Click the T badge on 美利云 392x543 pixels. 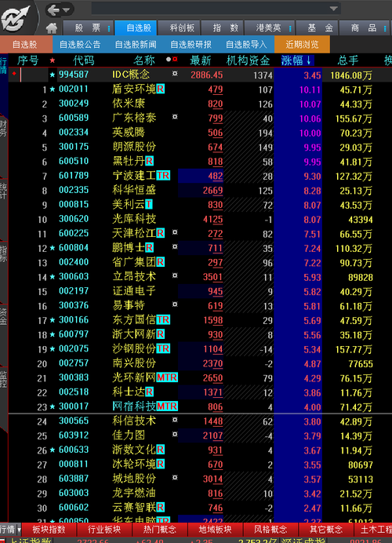point(149,204)
